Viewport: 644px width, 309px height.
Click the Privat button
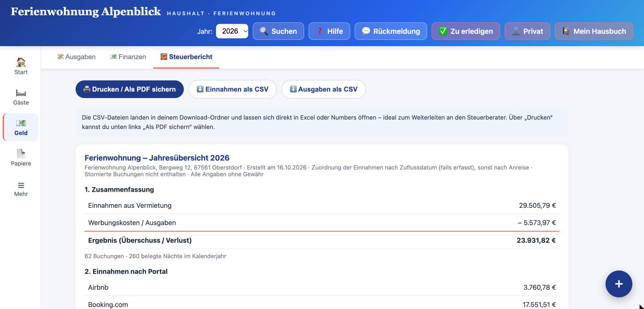click(527, 31)
